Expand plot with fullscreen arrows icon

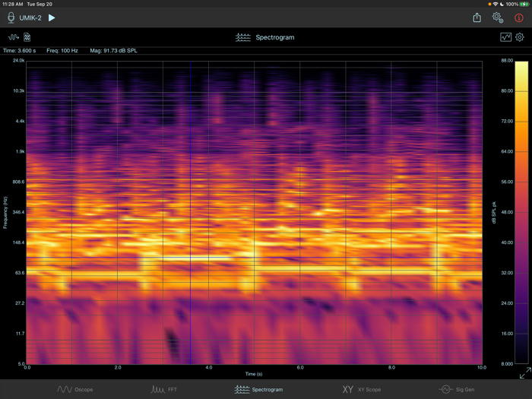click(x=525, y=373)
